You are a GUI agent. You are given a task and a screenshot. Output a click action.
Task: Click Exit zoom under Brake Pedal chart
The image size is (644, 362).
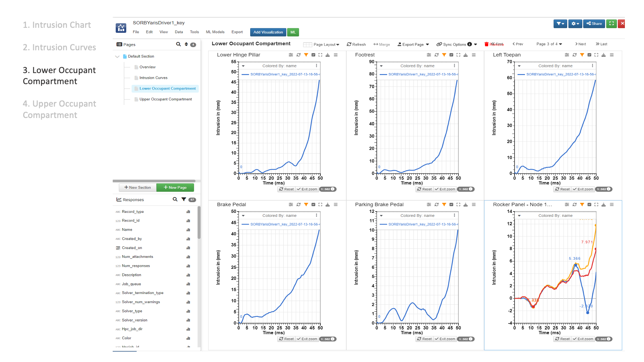tap(307, 339)
